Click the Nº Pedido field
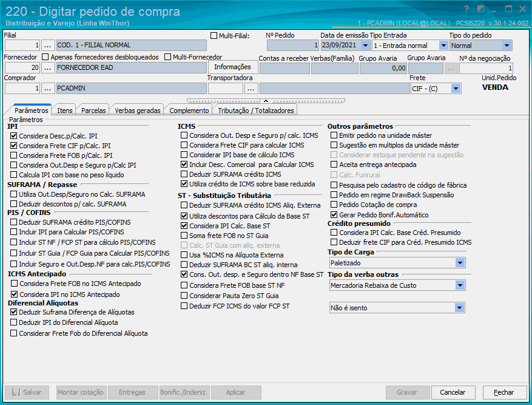The image size is (532, 405). (293, 45)
